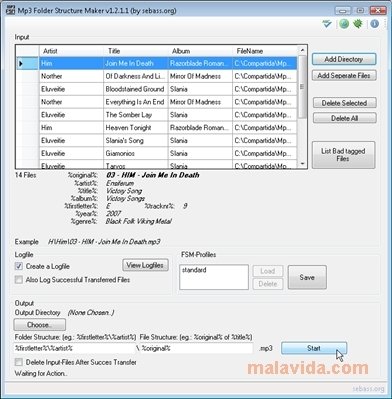Select the Join Me In Death title cell
Viewport: 392px width, 399px height.
136,63
